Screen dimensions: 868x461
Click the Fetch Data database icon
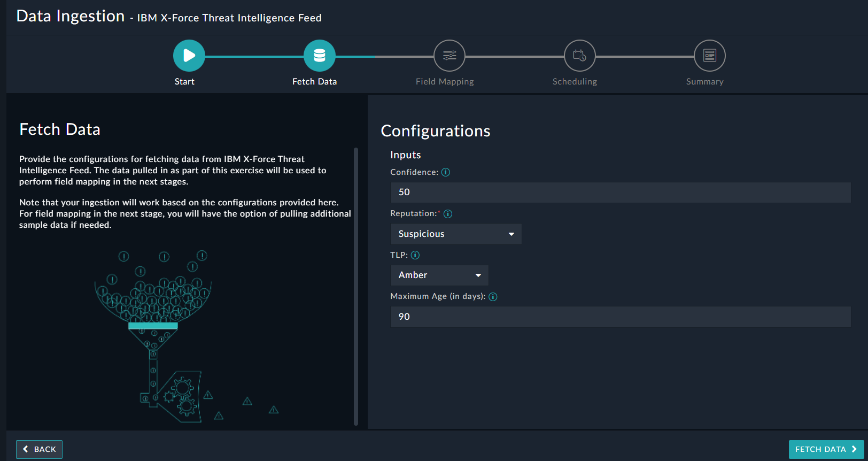(320, 56)
